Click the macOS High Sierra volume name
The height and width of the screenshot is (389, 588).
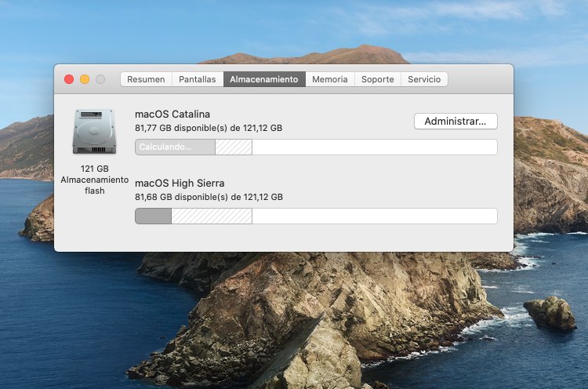click(180, 184)
